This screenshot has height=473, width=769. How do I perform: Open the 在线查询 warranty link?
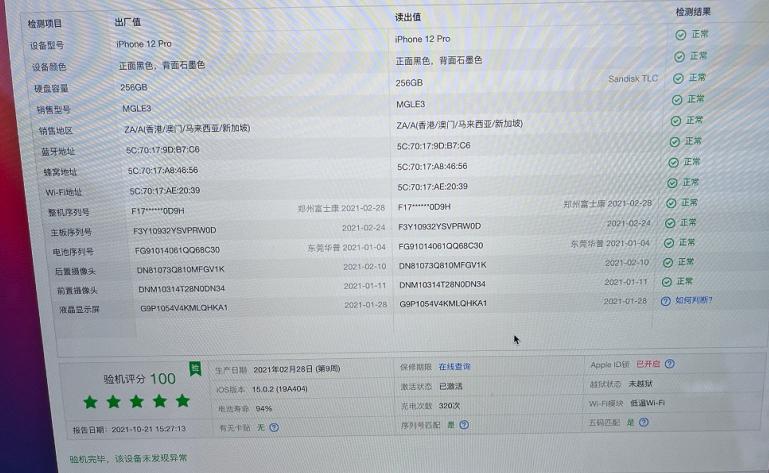point(454,367)
